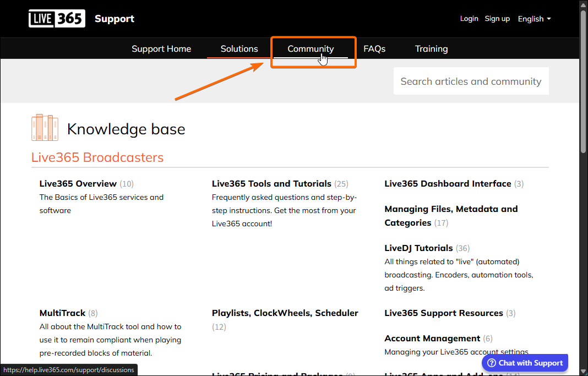Click the Login link
Image resolution: width=588 pixels, height=376 pixels.
(469, 19)
